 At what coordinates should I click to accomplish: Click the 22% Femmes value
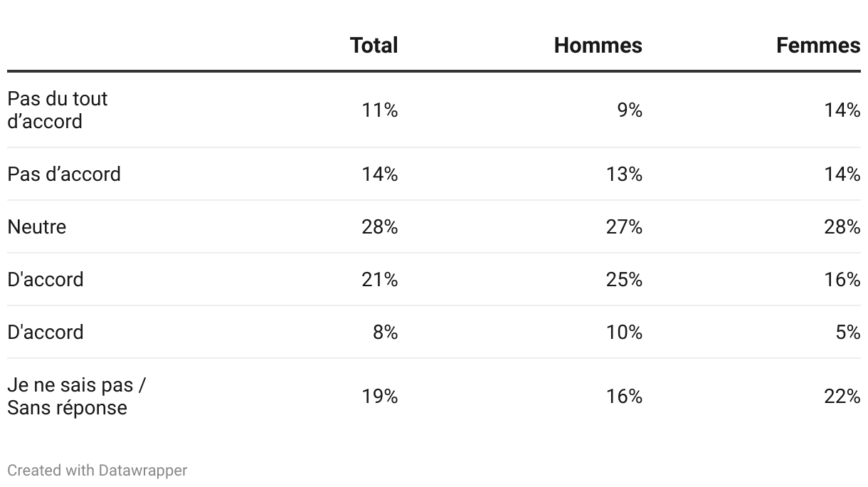pyautogui.click(x=842, y=396)
